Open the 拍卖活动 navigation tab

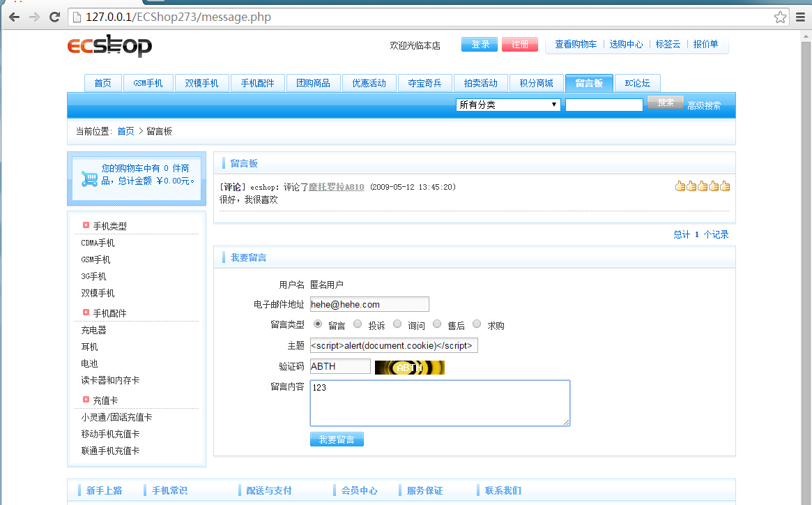pyautogui.click(x=480, y=83)
